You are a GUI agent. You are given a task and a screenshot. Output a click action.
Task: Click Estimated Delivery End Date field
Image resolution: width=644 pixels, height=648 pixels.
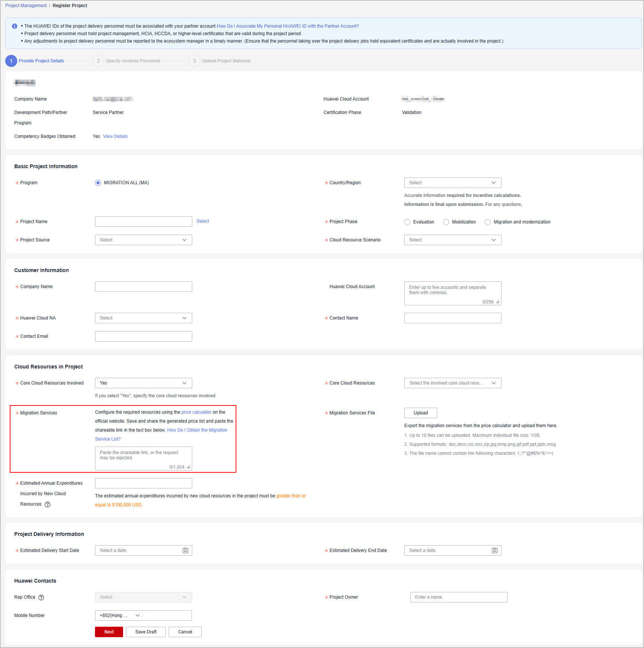point(453,550)
